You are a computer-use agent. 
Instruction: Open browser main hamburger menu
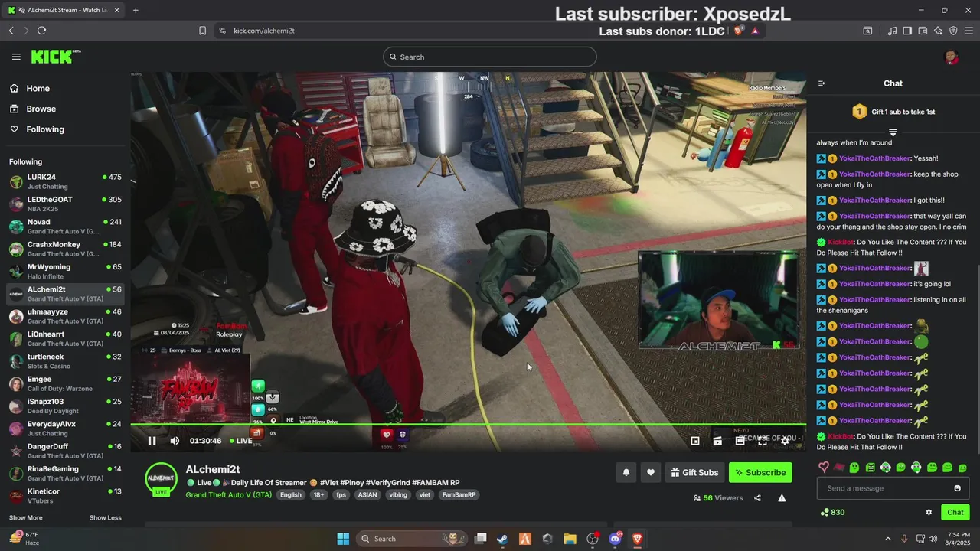click(x=969, y=31)
